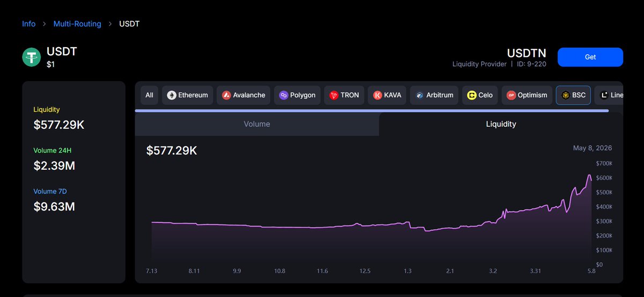The image size is (644, 297).
Task: Select the partially visible Linea chain
Action: [609, 95]
